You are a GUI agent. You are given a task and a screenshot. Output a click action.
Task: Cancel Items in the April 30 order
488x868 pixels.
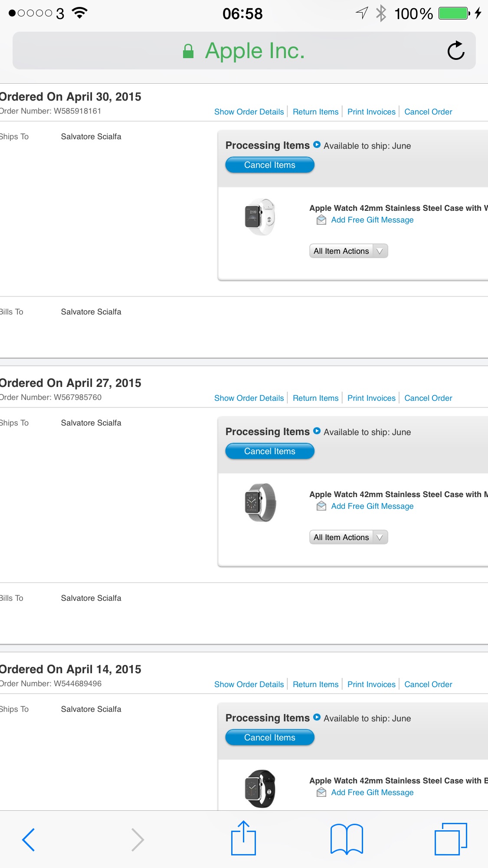coord(270,165)
